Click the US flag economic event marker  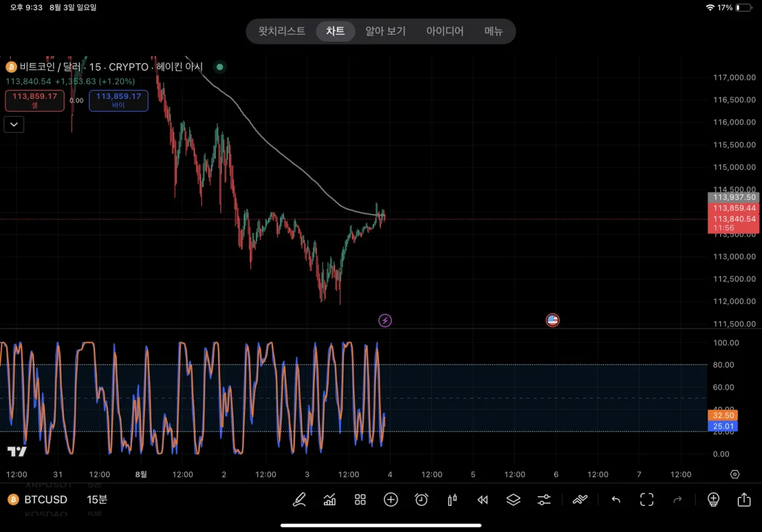tap(552, 321)
